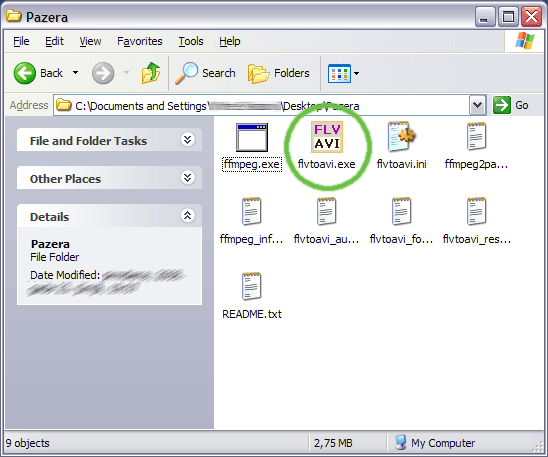Viewport: 548px width, 457px height.
Task: Click the green Go arrow button
Action: coord(502,105)
